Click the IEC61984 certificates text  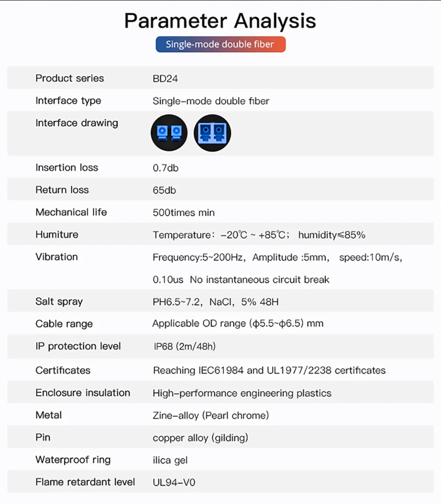(x=269, y=371)
